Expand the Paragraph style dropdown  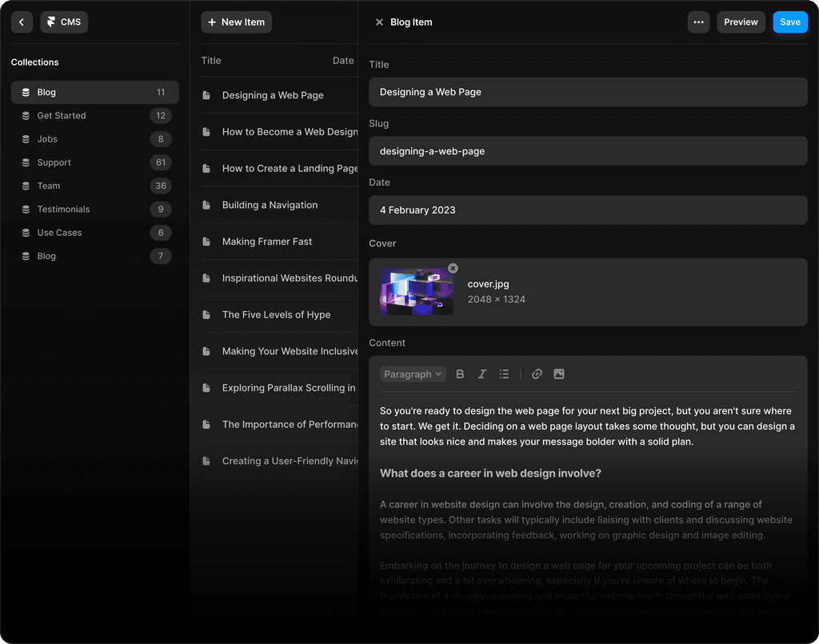[x=413, y=374]
